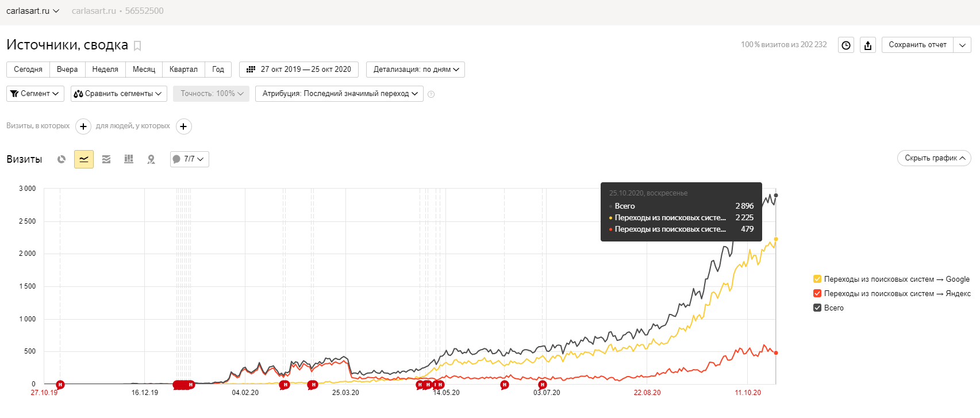Open the Детализация: по дням dropdown
This screenshot has height=418, width=980.
tap(416, 70)
